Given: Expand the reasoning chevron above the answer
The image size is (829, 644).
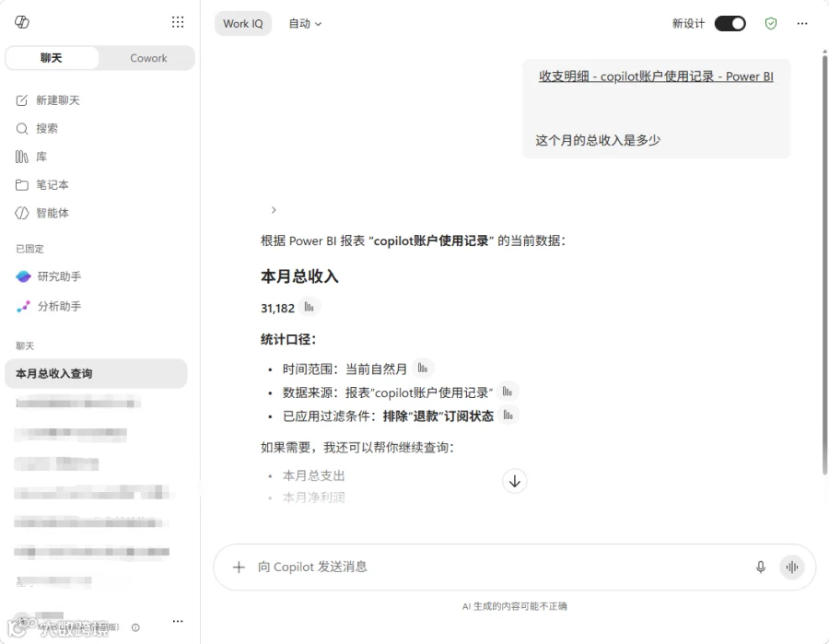Looking at the screenshot, I should 274,210.
